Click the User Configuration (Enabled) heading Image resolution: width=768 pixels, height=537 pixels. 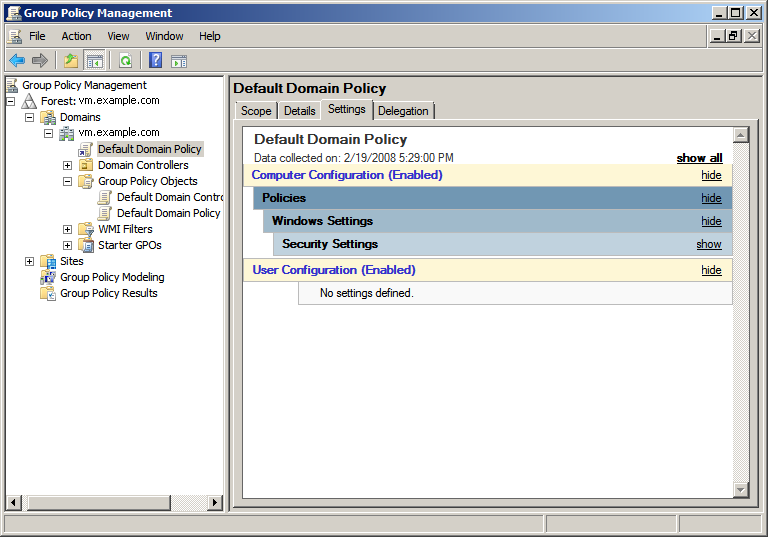(x=334, y=270)
